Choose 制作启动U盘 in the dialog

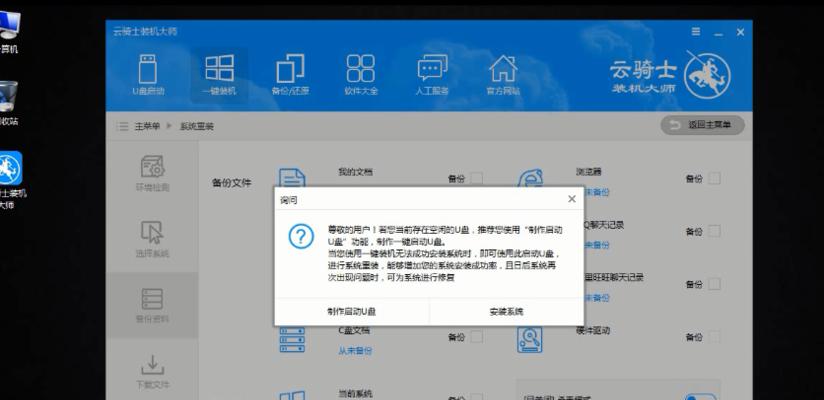pos(352,311)
